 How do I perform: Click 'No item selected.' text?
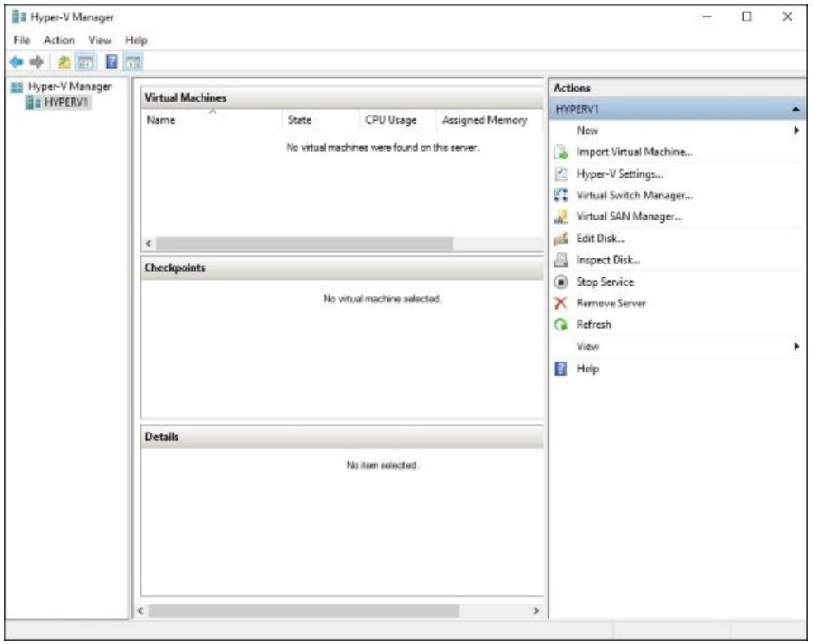383,466
